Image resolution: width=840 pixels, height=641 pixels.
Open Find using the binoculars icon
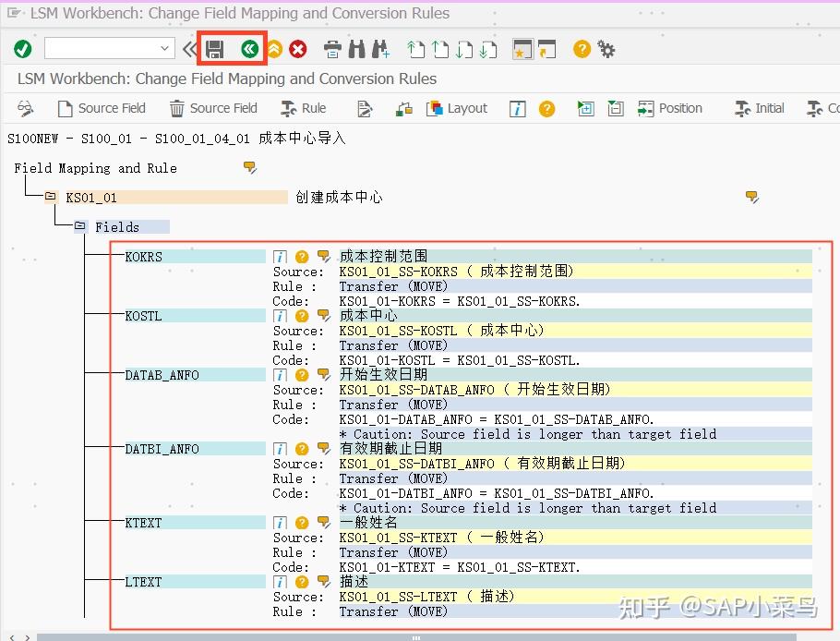click(355, 49)
